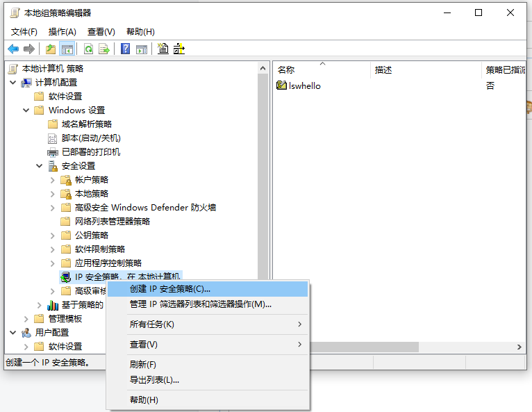Click the Up one level folder icon
Viewport: 532px width, 412px height.
click(51, 49)
